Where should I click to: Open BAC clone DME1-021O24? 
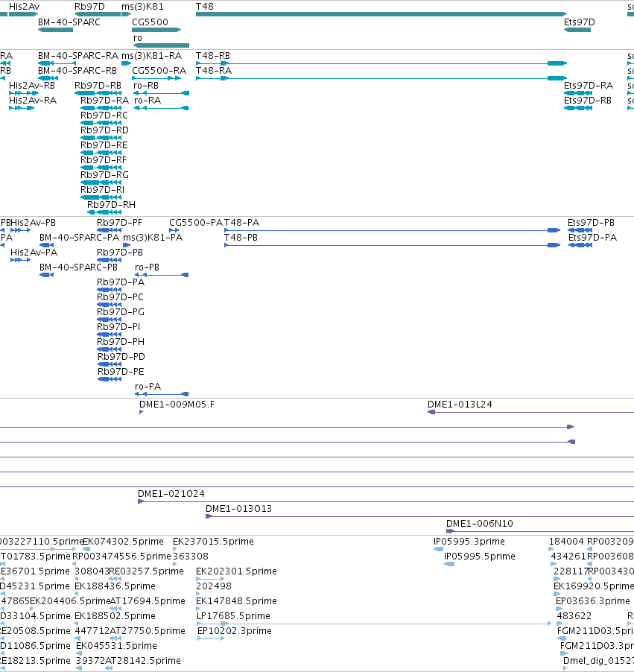coord(171,494)
